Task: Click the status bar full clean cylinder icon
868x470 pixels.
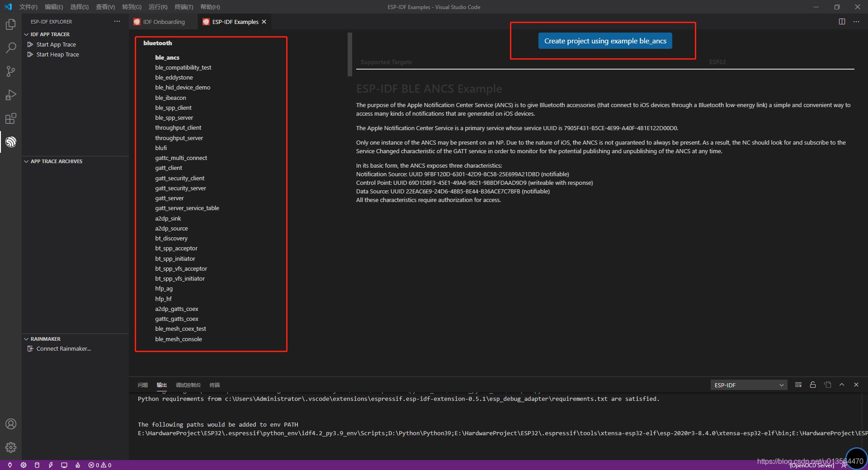Action: pos(37,465)
